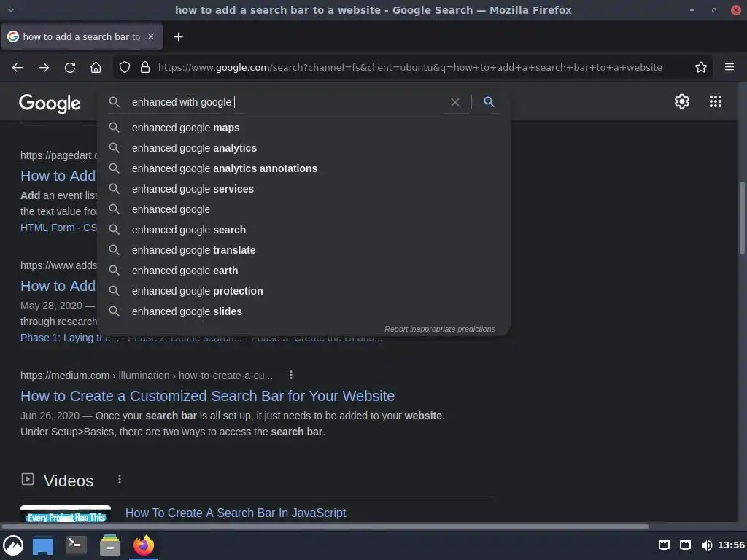
Task: Open the tracking protection shield icon
Action: (124, 68)
